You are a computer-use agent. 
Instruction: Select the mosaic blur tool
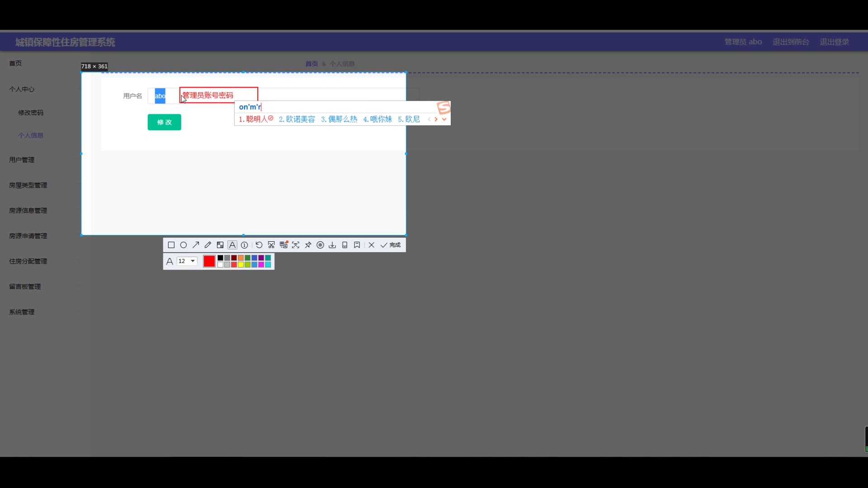point(220,245)
